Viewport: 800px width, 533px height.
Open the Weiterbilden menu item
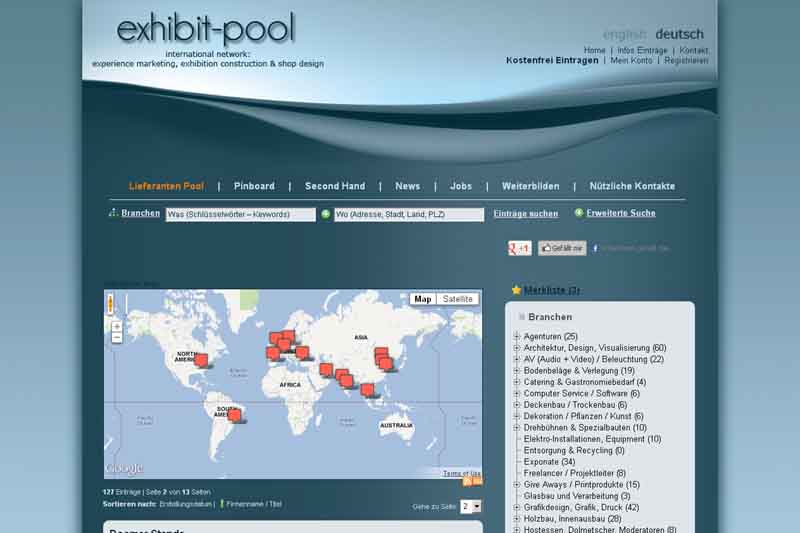tap(531, 186)
